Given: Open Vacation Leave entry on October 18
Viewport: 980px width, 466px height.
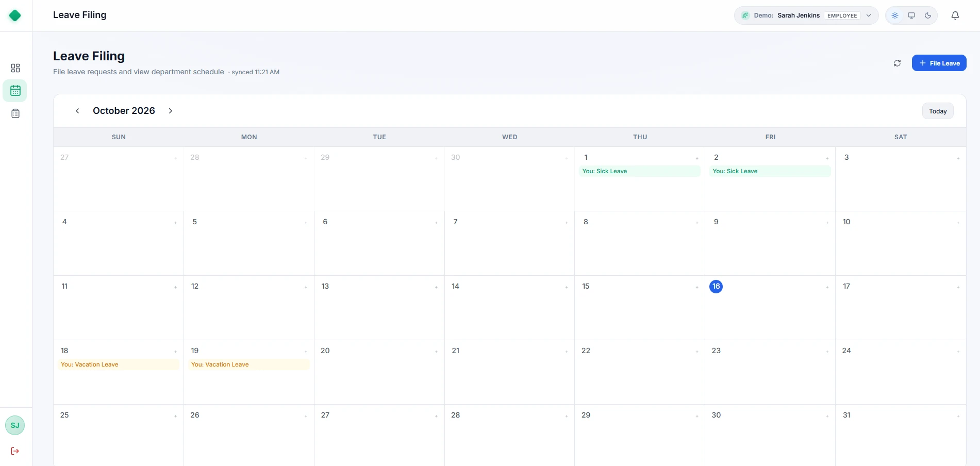Looking at the screenshot, I should click(119, 364).
